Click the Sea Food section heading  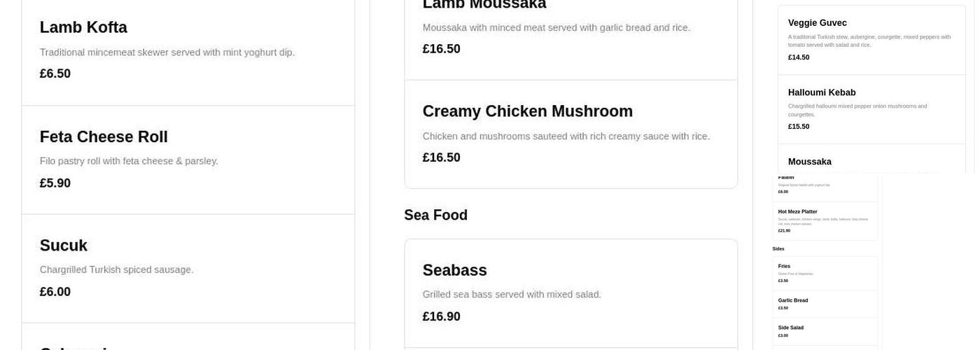click(435, 216)
